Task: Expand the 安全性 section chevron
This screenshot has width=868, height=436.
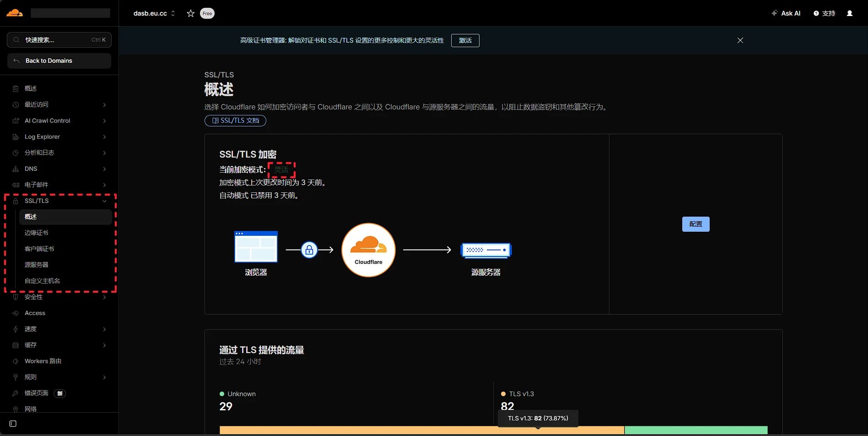Action: [x=104, y=297]
